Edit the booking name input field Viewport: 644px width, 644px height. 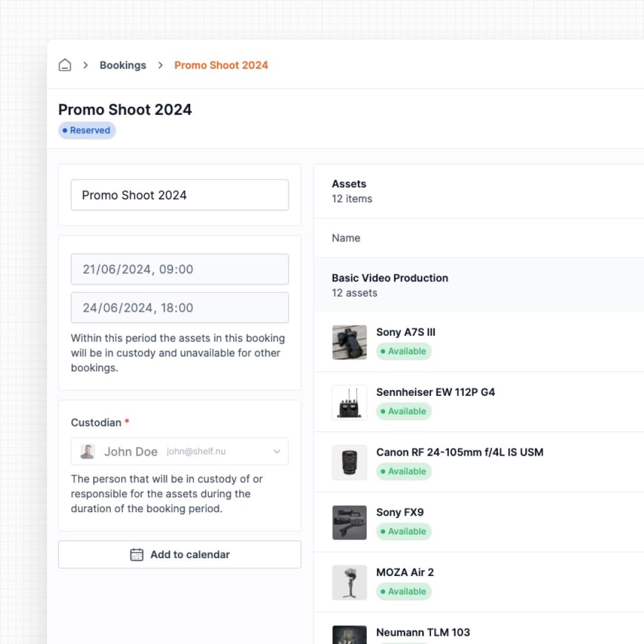[x=179, y=195]
